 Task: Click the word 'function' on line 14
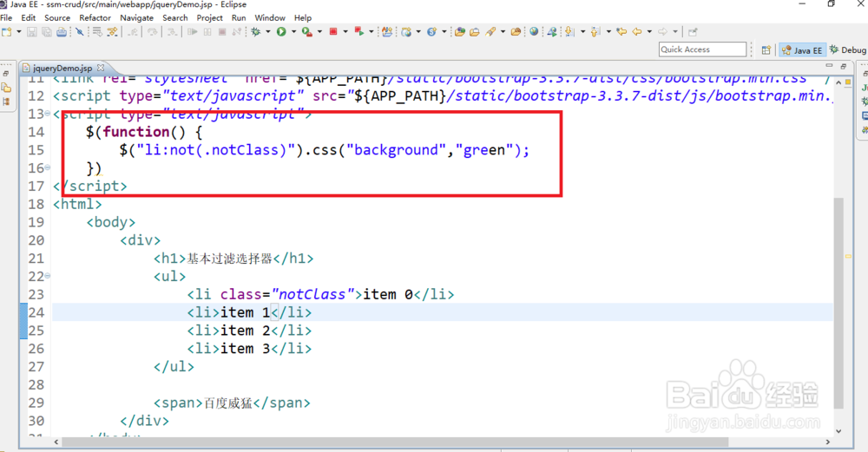click(136, 132)
